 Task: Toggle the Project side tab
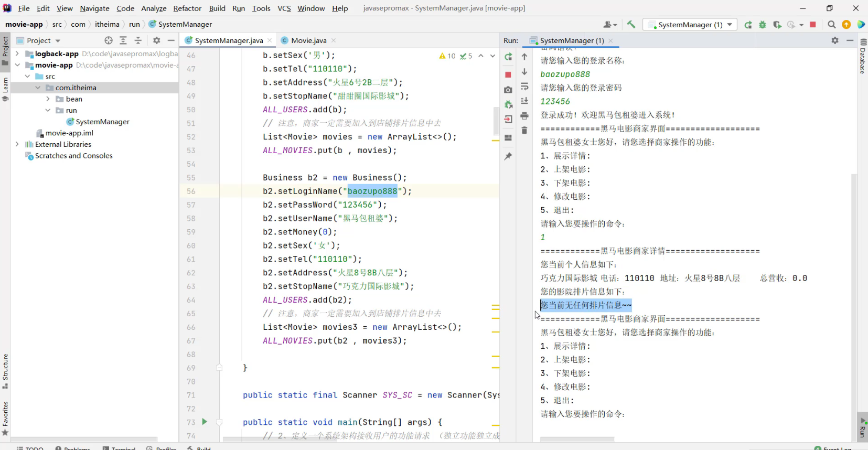[x=5, y=50]
